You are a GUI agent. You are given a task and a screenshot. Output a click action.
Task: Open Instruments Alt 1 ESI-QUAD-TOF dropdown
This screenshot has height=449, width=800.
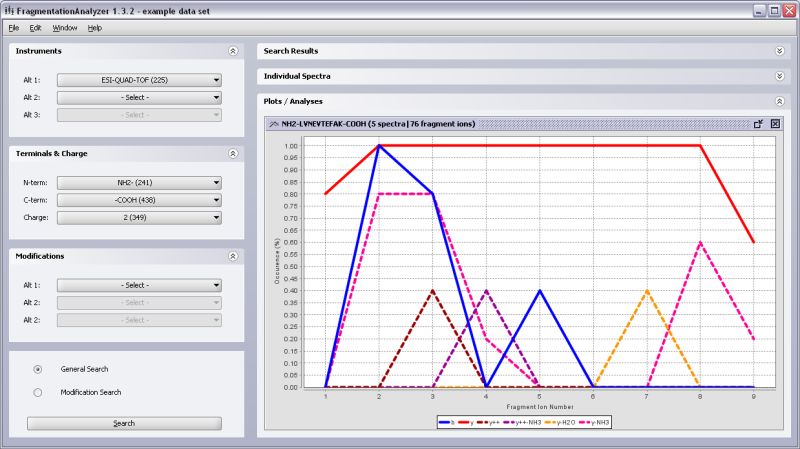click(139, 80)
